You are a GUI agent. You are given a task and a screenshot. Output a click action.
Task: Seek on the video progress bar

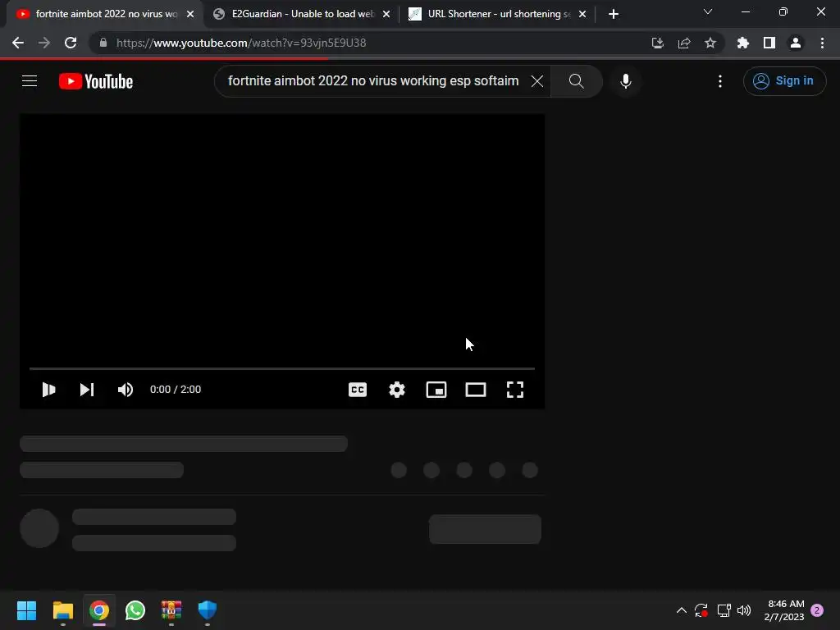(282, 368)
